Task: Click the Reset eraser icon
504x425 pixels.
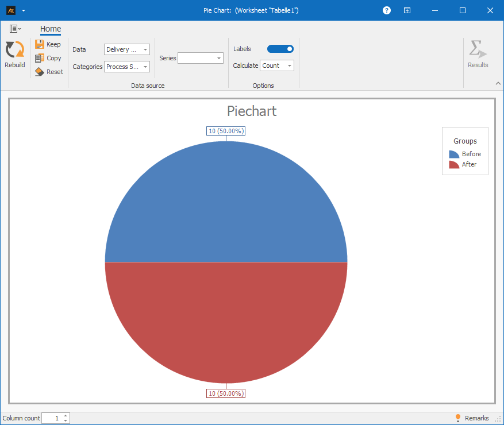Action: pos(40,72)
